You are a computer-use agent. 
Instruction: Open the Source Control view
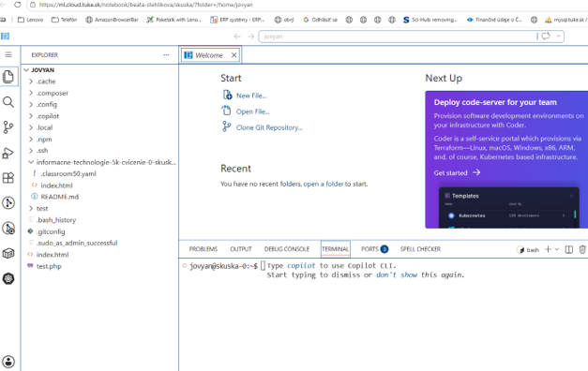pyautogui.click(x=8, y=127)
